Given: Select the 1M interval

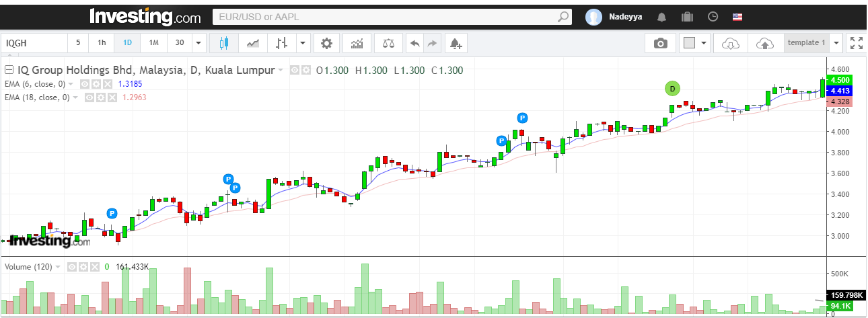Looking at the screenshot, I should pyautogui.click(x=153, y=43).
